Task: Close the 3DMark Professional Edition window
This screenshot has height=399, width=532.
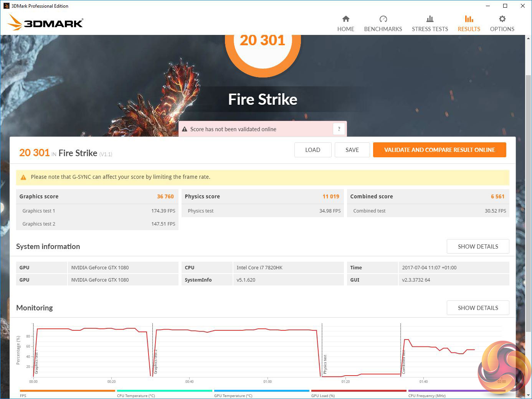Action: coord(523,6)
